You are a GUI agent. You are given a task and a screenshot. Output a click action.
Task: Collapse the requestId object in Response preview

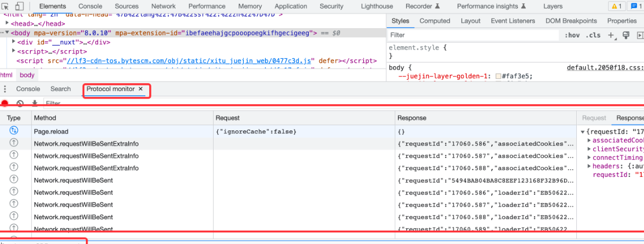pyautogui.click(x=583, y=132)
